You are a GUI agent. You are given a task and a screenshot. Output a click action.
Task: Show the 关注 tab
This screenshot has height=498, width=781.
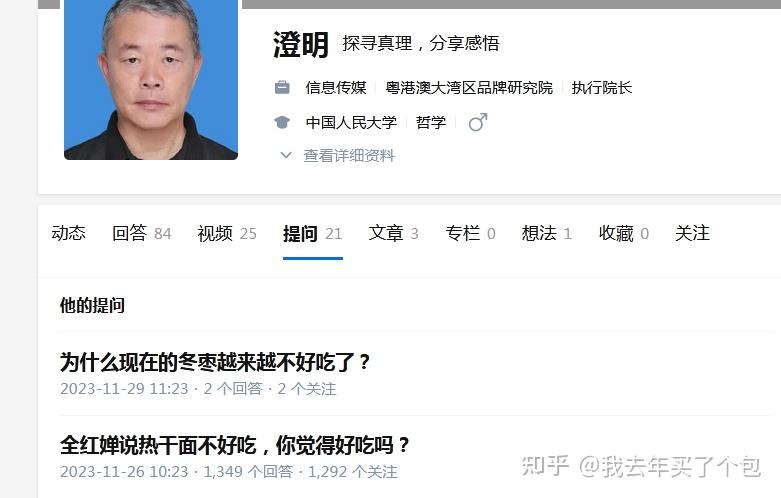(692, 233)
